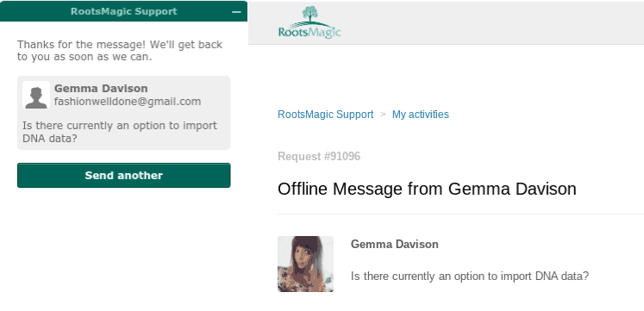Click the RootsMagic tree logo
Image resolution: width=644 pixels, height=311 pixels.
tap(309, 22)
